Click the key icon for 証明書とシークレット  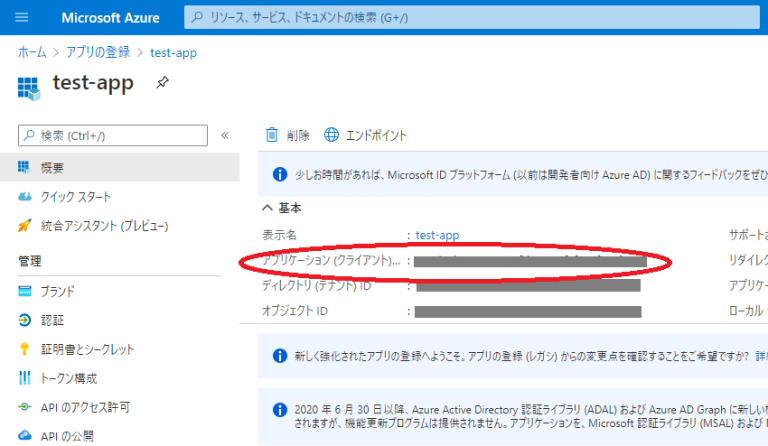coord(24,349)
